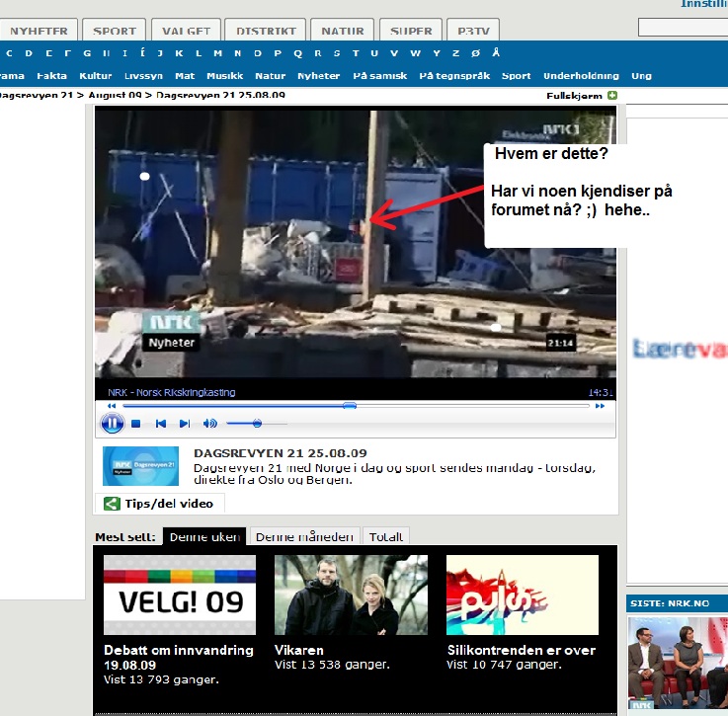Image resolution: width=728 pixels, height=716 pixels.
Task: Open the SPORT top tab
Action: pos(115,31)
